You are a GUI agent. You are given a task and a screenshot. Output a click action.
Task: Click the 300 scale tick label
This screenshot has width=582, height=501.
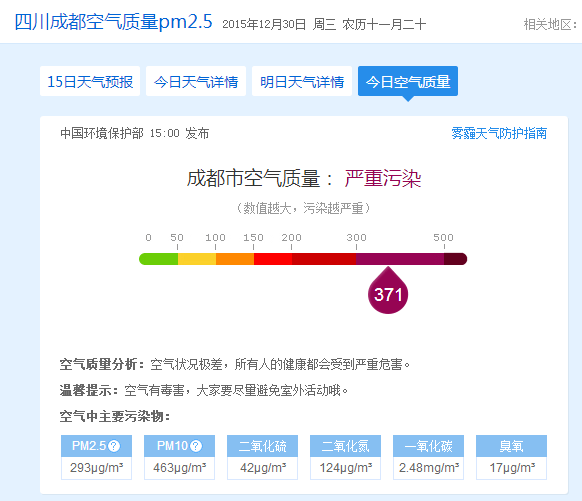[x=356, y=238]
